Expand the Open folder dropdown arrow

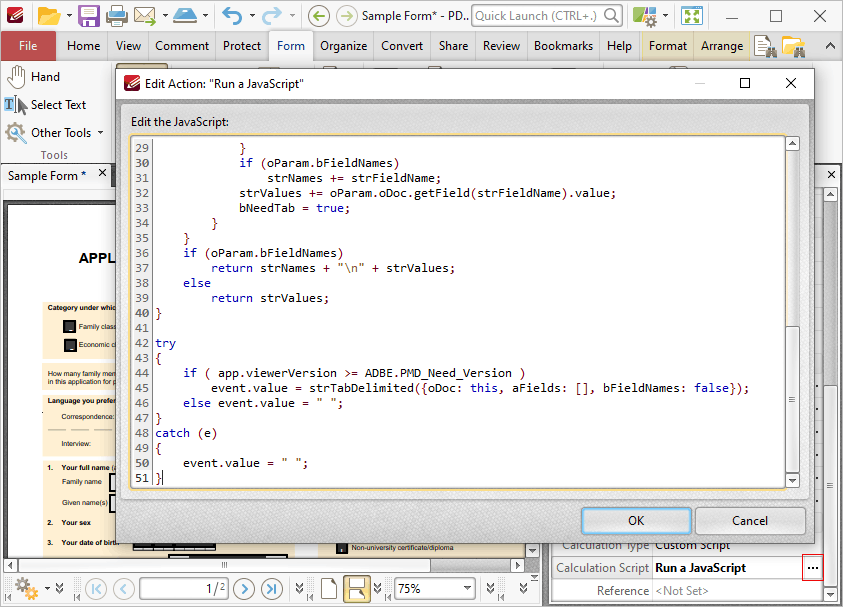68,16
